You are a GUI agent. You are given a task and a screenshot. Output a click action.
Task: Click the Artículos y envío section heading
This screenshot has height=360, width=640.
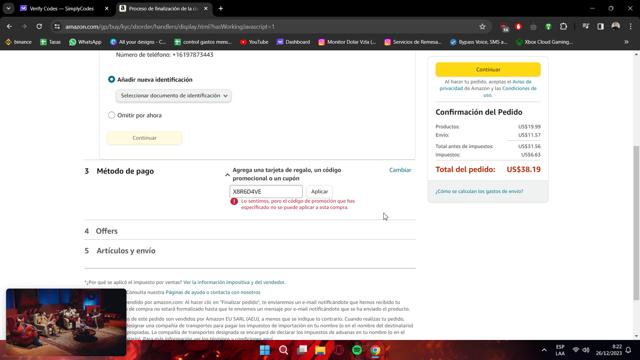click(126, 251)
